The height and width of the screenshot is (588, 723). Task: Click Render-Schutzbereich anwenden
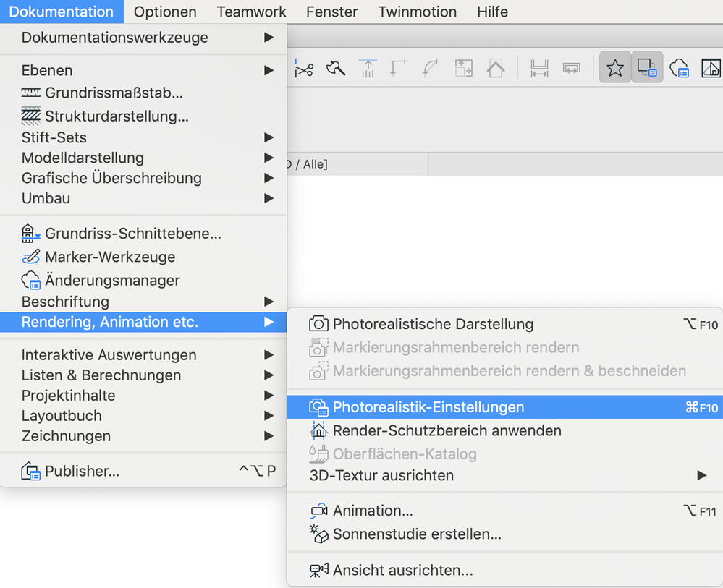click(447, 430)
